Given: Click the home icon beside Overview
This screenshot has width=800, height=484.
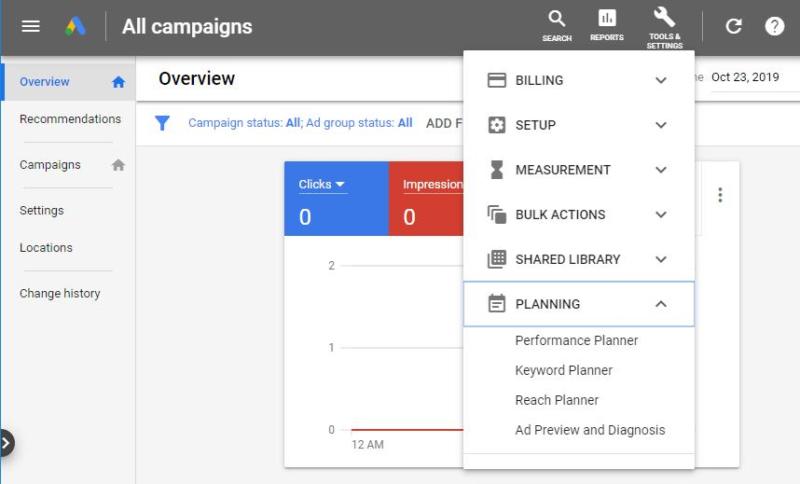Looking at the screenshot, I should 118,82.
